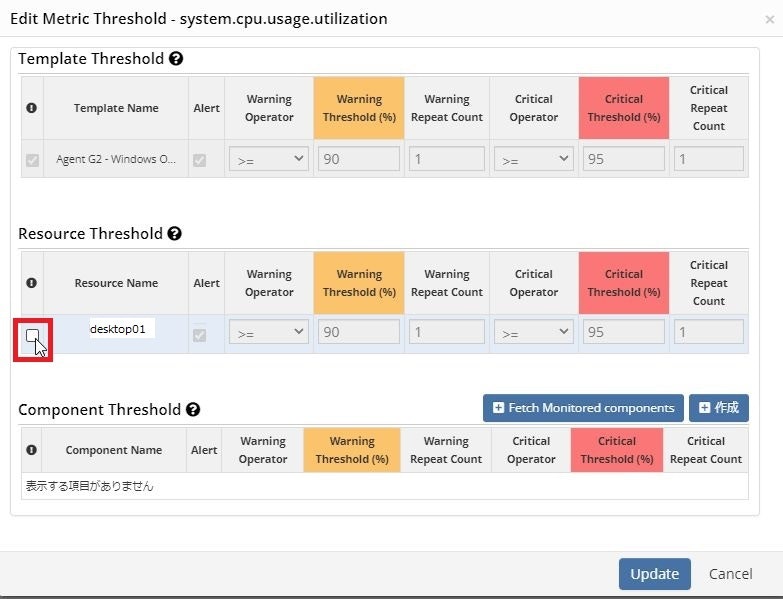The image size is (783, 599).
Task: Click info icon in Resource Threshold header
Action: (x=31, y=283)
